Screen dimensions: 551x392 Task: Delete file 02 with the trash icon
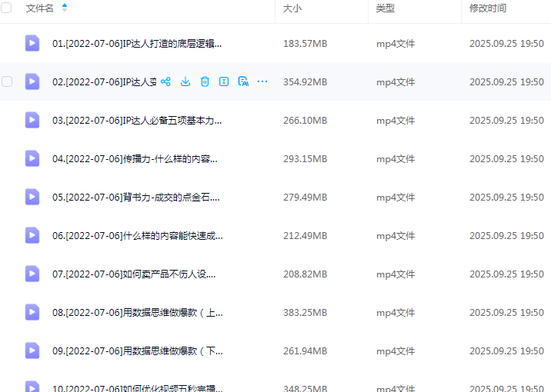205,81
